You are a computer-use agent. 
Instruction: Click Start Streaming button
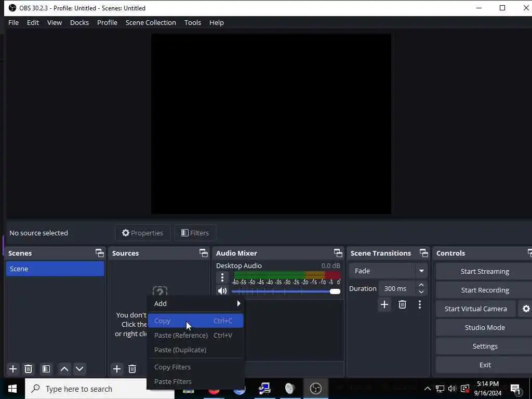485,271
